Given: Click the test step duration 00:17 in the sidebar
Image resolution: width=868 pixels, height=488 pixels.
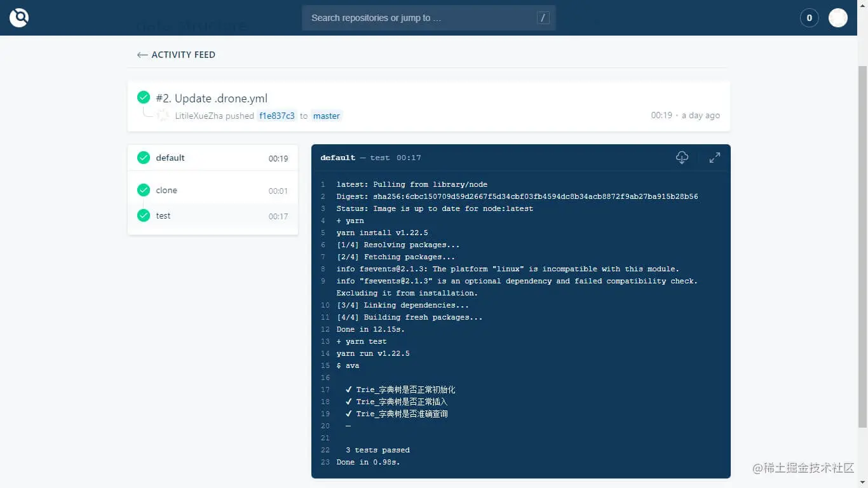Looking at the screenshot, I should tap(278, 217).
